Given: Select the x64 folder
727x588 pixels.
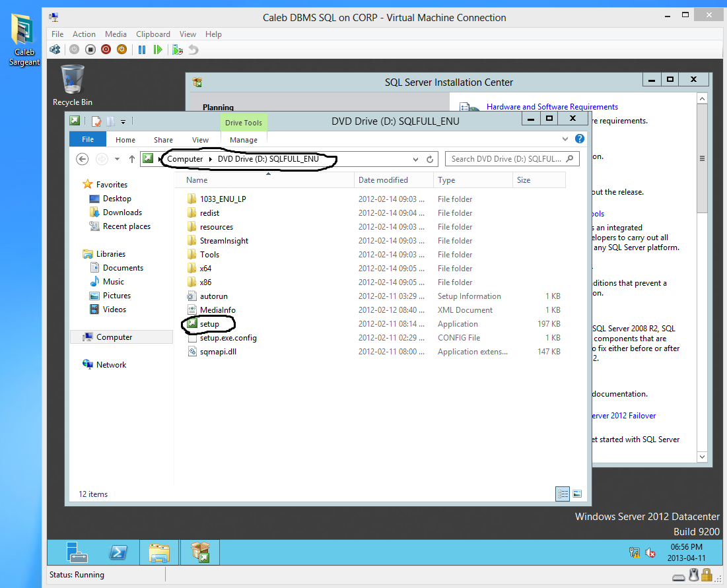Looking at the screenshot, I should pyautogui.click(x=205, y=269).
